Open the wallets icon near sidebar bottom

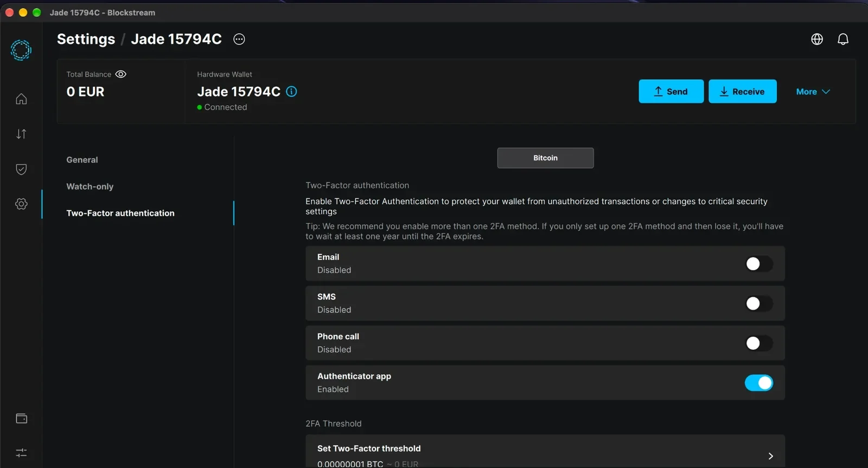click(x=21, y=418)
